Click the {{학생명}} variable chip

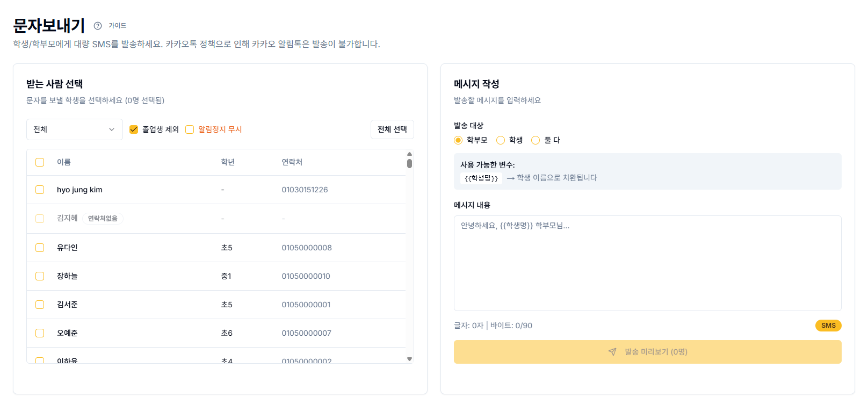[x=481, y=178]
